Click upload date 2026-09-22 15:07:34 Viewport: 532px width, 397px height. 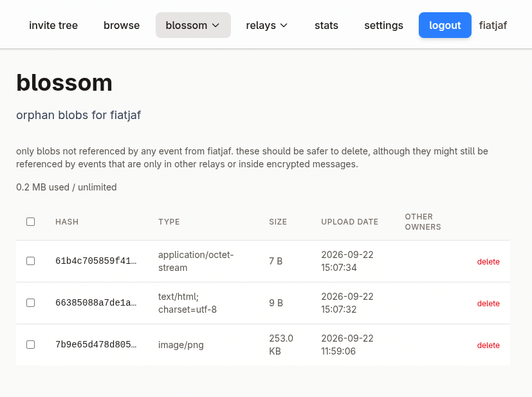(x=347, y=261)
